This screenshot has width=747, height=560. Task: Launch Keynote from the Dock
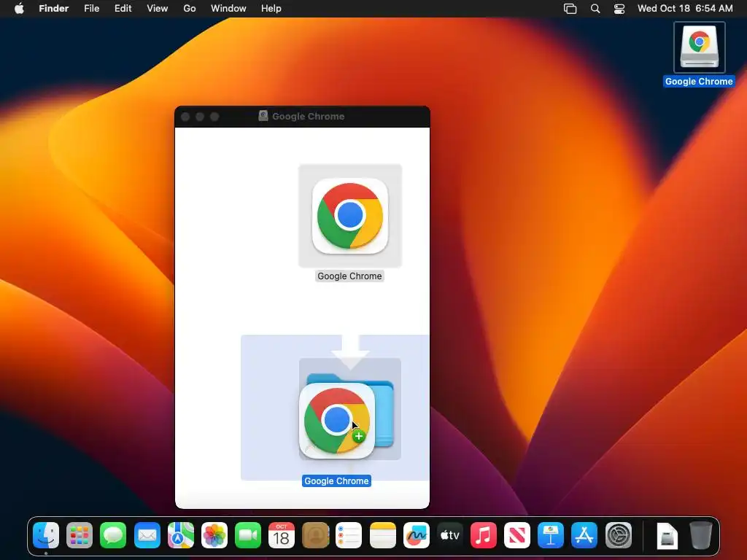point(551,536)
